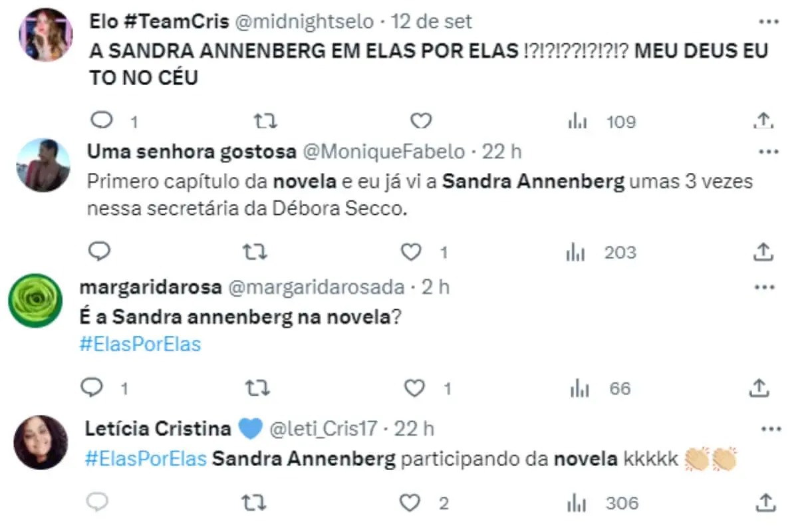Open more options for Elo #TeamCris tweet

pos(769,21)
